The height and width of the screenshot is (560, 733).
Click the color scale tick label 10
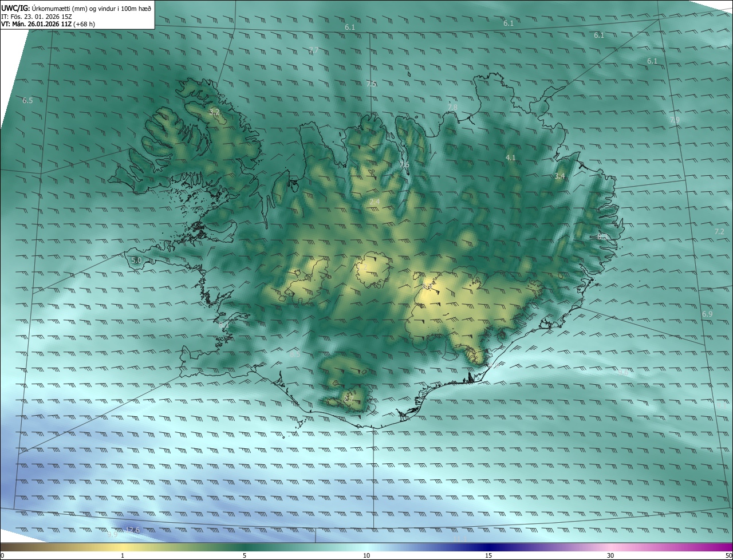(x=366, y=555)
